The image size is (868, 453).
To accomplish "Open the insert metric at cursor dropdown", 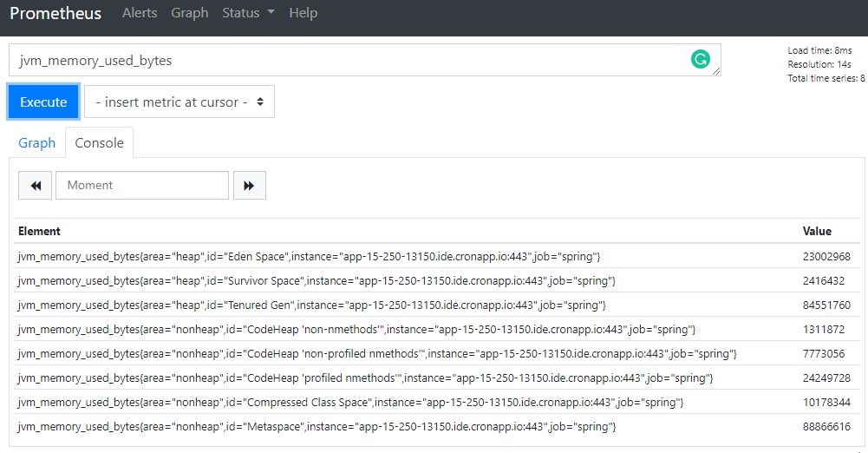I will coord(179,102).
